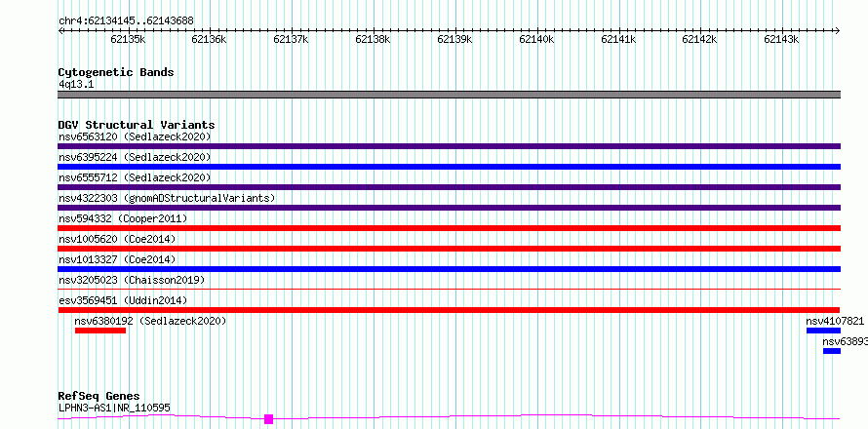
Task: Click the small blue nsv63893 bar
Action: 832,351
